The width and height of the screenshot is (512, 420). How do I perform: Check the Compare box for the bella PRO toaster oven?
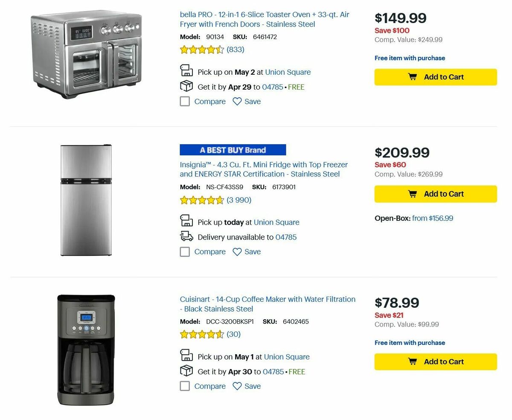pyautogui.click(x=185, y=102)
